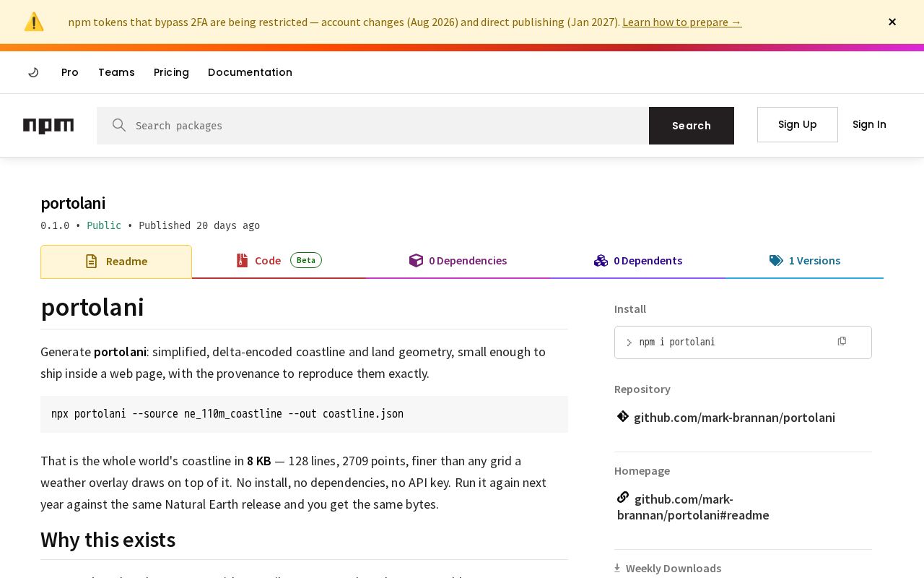Click the Versions tags icon
The image size is (924, 578).
776,260
